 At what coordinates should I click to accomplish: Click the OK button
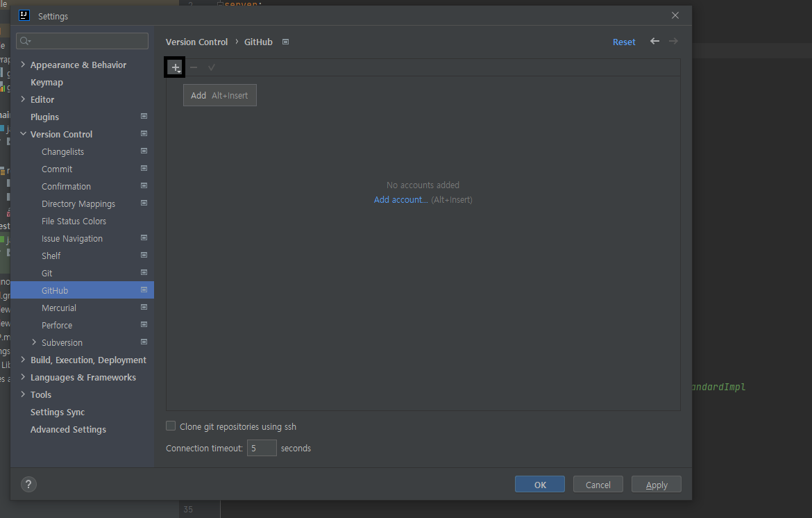tap(540, 485)
